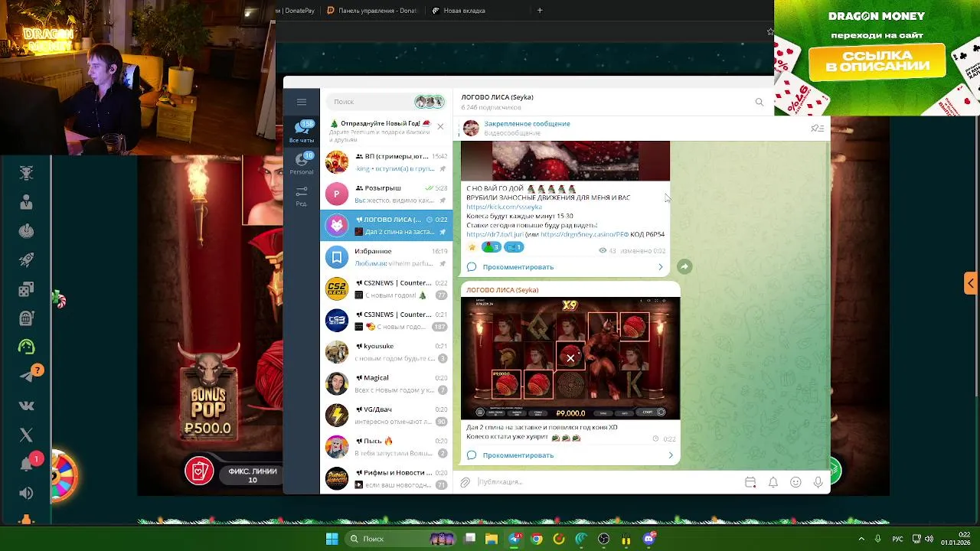Open the slot machine icon in casino sidebar
Viewport: 980px width, 551px height.
pos(26,318)
